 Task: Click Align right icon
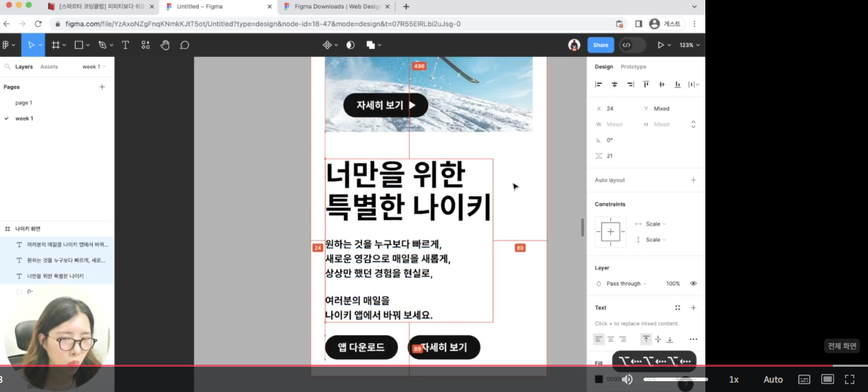click(x=630, y=84)
